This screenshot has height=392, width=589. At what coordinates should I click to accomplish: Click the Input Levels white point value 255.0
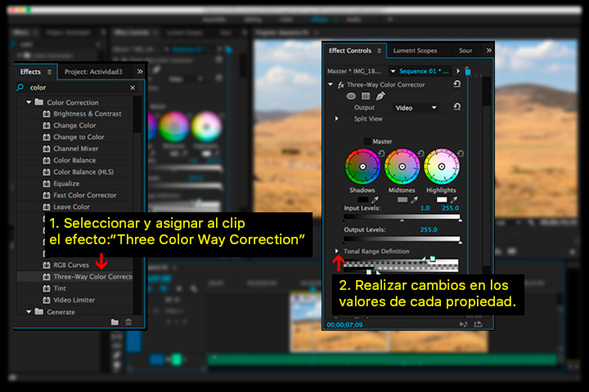[x=450, y=208]
